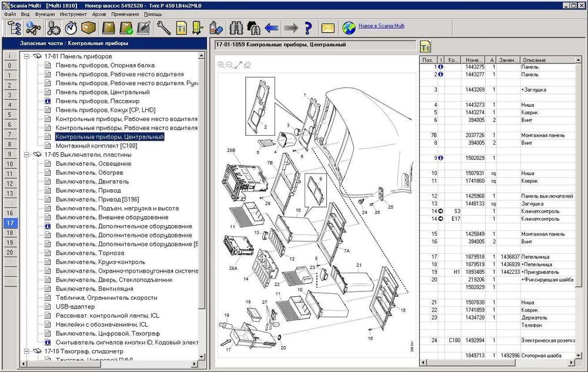588x372 pixels.
Task: Collapse the 17-01 Панель приборов tree node
Action: (x=26, y=56)
